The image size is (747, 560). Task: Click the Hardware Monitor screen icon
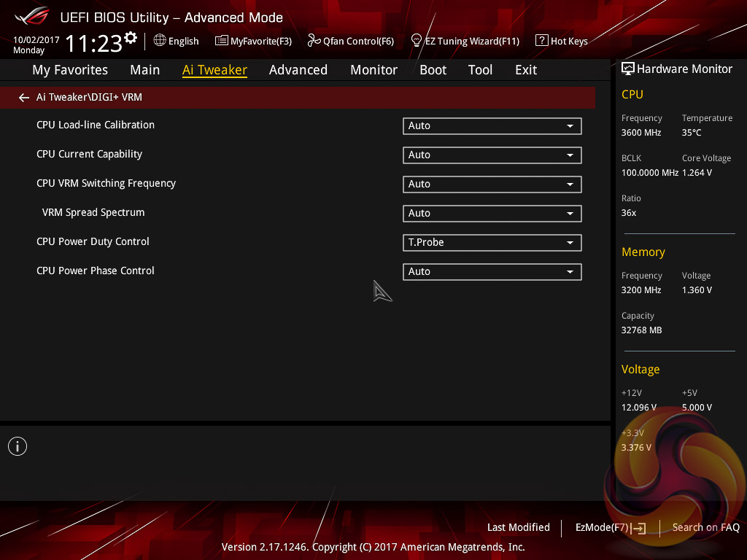click(x=628, y=69)
